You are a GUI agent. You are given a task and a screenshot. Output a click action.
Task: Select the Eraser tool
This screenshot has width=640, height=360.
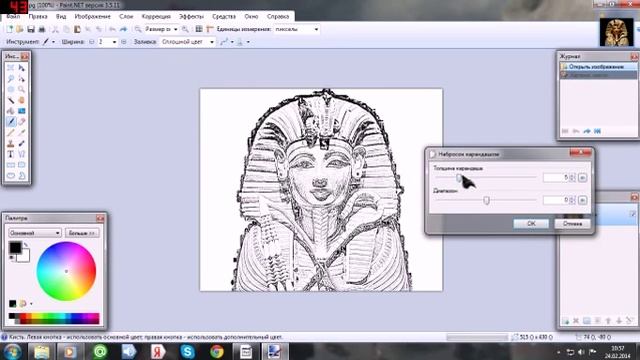22,122
